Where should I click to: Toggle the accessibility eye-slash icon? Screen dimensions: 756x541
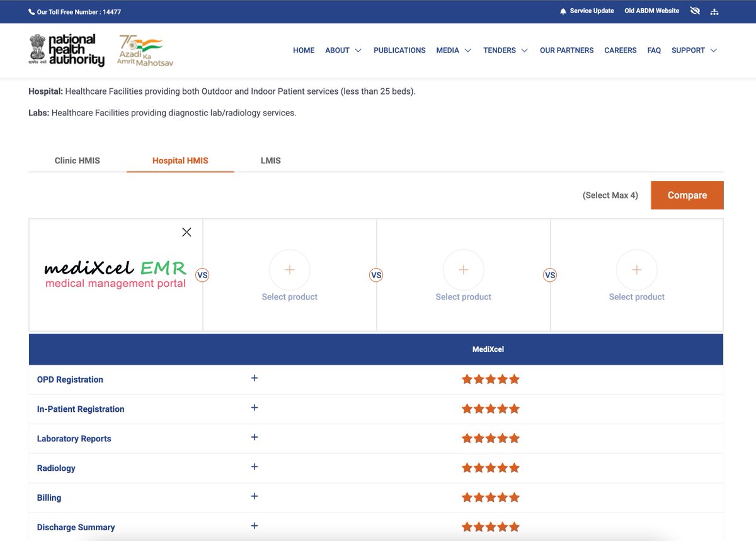(x=695, y=11)
